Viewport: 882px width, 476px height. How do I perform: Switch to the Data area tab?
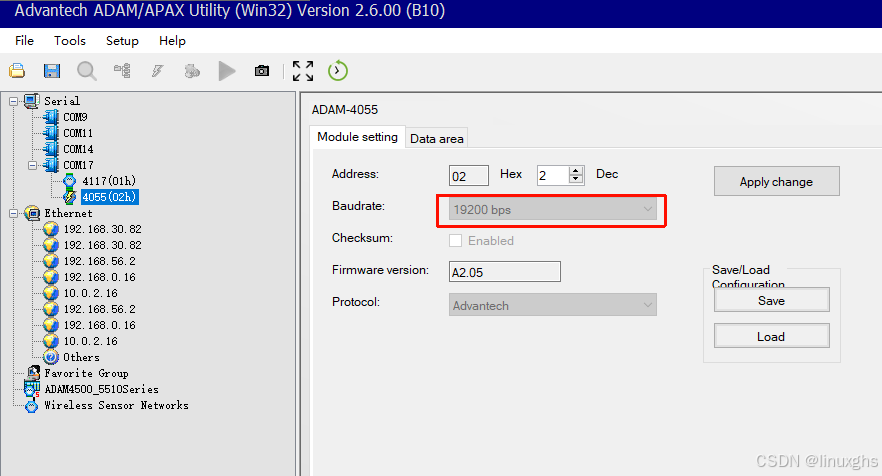point(436,138)
